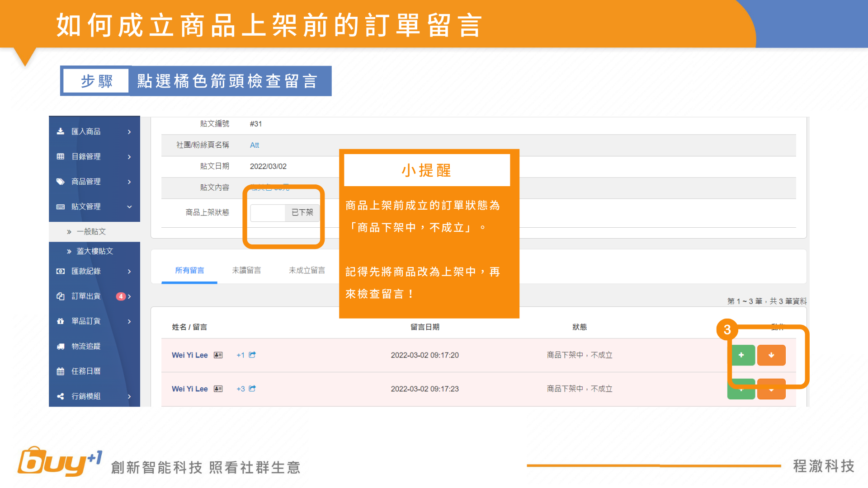Click contact card icon beside first Wei Yi Lee

(x=218, y=355)
